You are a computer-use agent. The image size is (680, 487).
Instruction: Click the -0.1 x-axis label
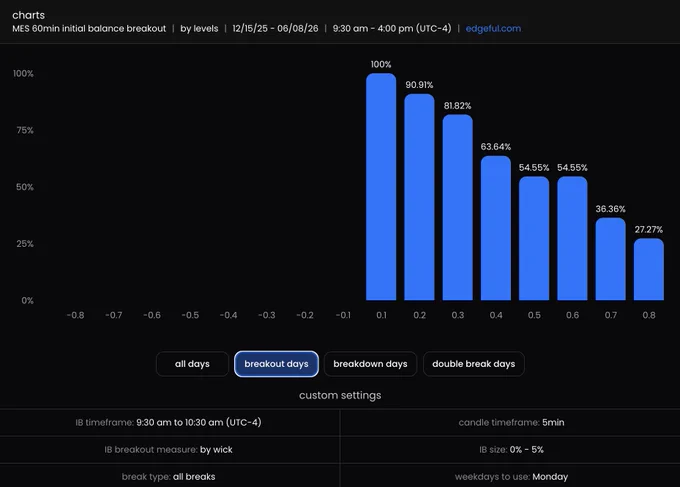[343, 315]
